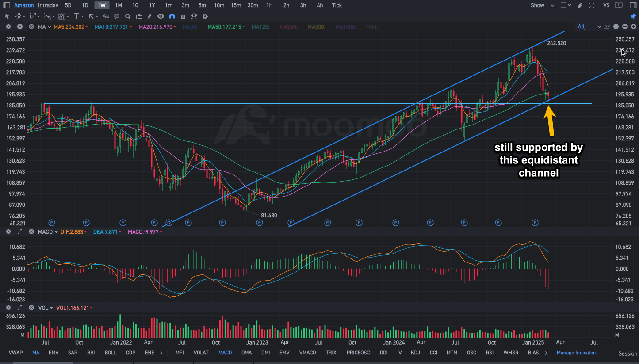Switch to the 1D timeframe

click(x=85, y=5)
